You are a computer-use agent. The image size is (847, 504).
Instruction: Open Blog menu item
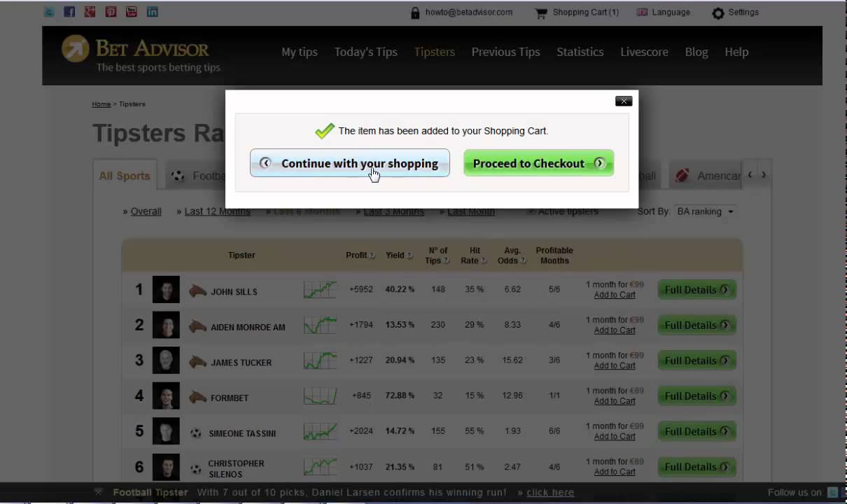(x=696, y=52)
